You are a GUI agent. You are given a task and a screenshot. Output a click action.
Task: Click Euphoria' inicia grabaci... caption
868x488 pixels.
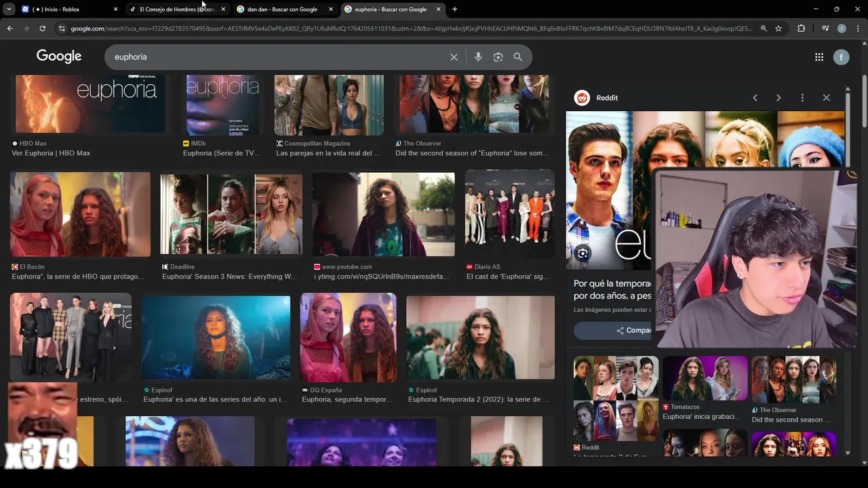[x=702, y=417]
